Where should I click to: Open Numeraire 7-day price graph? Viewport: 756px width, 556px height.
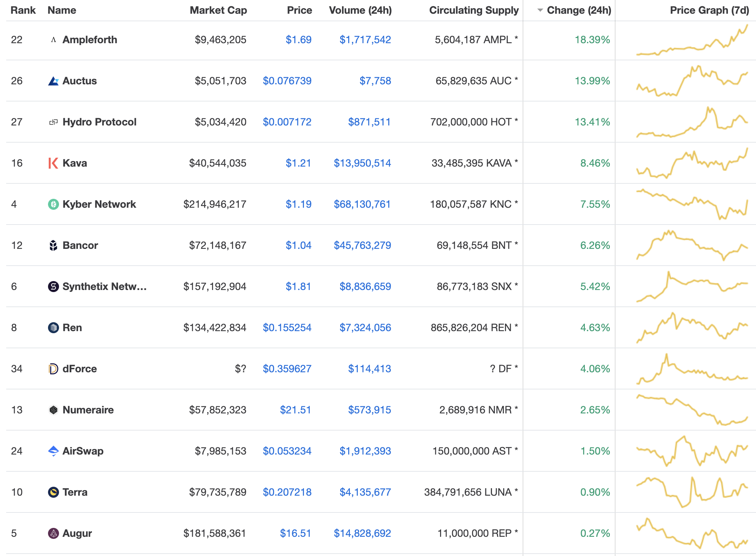click(x=692, y=410)
